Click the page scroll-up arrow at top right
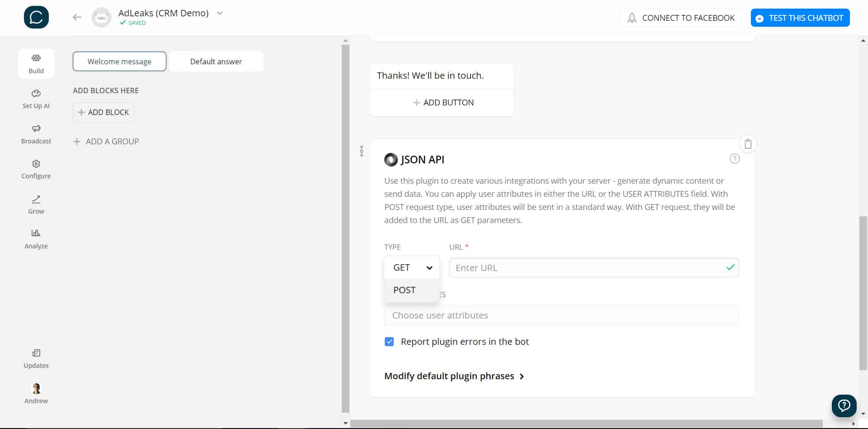Viewport: 868px width, 429px height. click(863, 41)
